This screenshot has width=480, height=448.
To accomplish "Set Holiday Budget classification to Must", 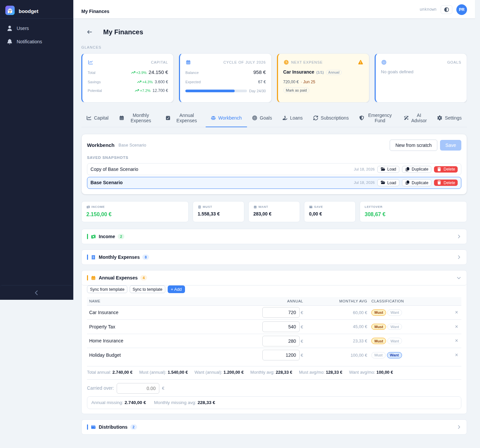I will 378,355.
